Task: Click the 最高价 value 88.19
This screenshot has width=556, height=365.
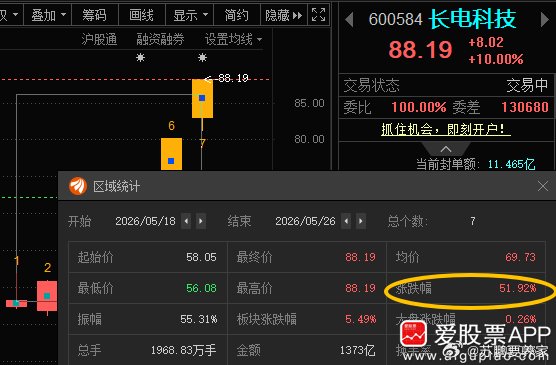Action: 361,288
